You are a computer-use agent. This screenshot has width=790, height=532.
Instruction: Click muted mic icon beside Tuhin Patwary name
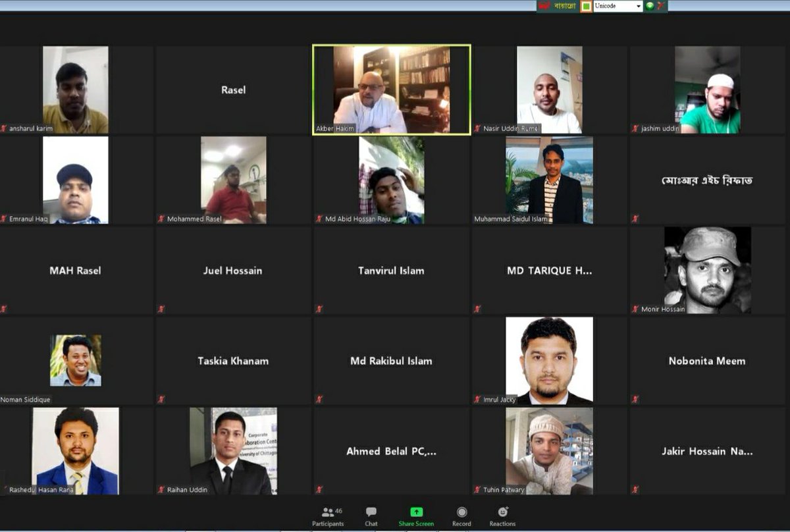477,489
